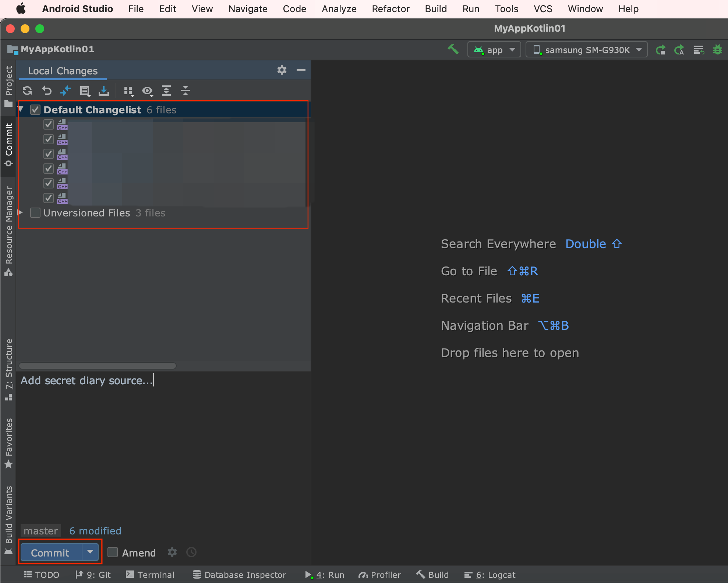Open the Terminal tool window
This screenshot has height=583, width=728.
point(150,575)
